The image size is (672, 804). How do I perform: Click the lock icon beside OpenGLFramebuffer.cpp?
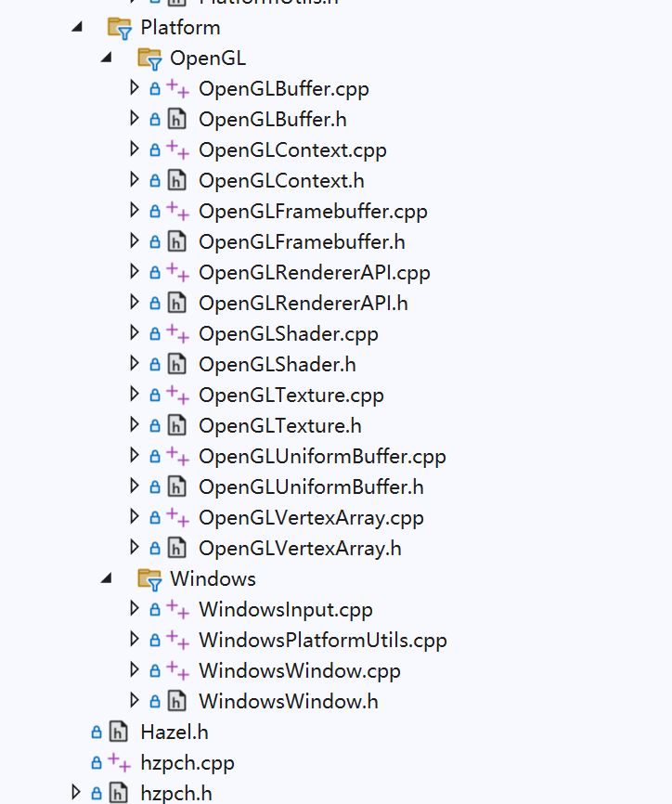[x=154, y=212]
